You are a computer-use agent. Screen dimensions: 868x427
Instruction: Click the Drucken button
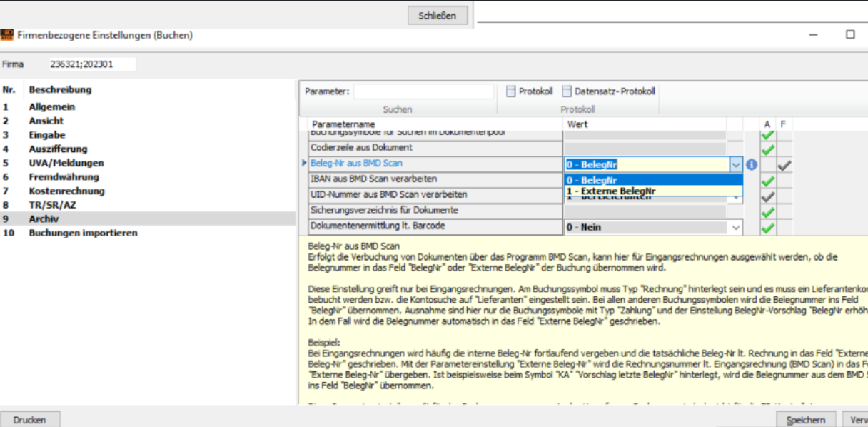tap(29, 420)
